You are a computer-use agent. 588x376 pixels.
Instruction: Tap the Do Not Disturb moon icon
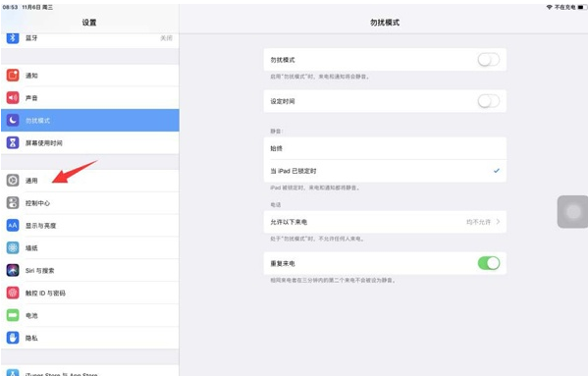click(x=13, y=121)
